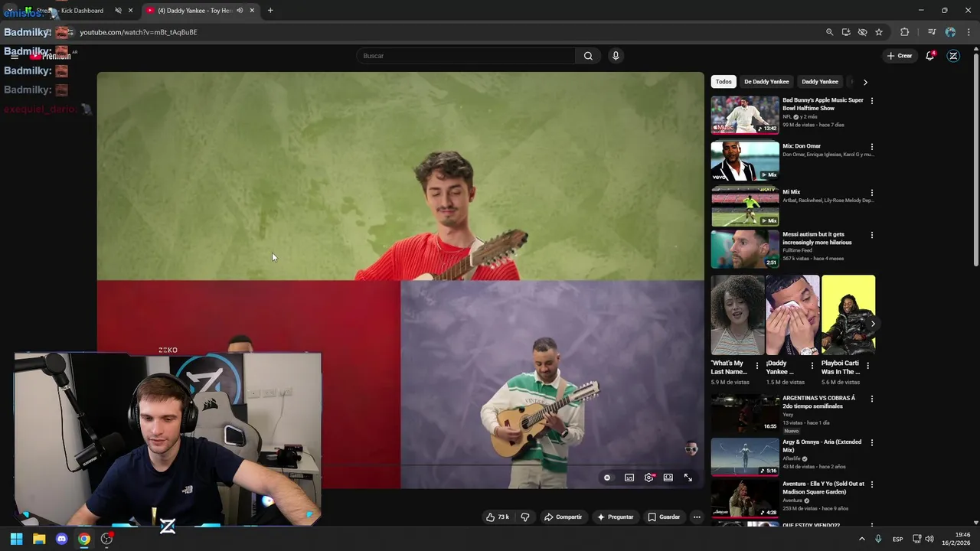Open Chrome zoom magnifier in address bar
Viewport: 980px width, 551px height.
tap(829, 32)
